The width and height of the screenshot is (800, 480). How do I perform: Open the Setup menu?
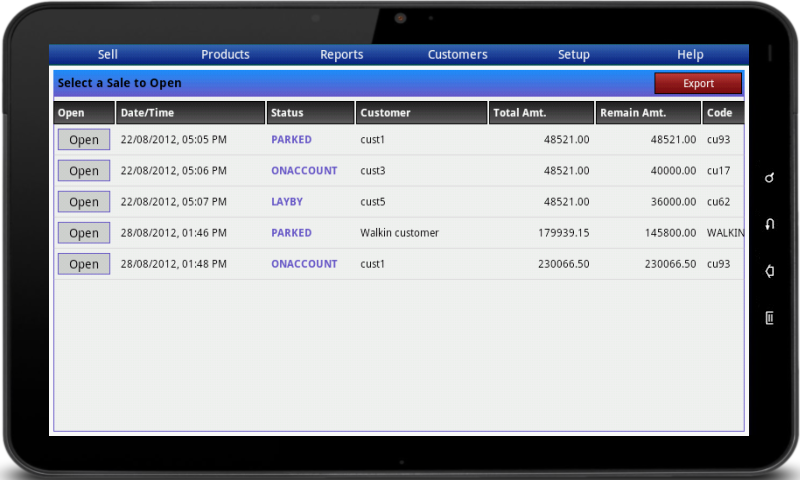coord(573,55)
